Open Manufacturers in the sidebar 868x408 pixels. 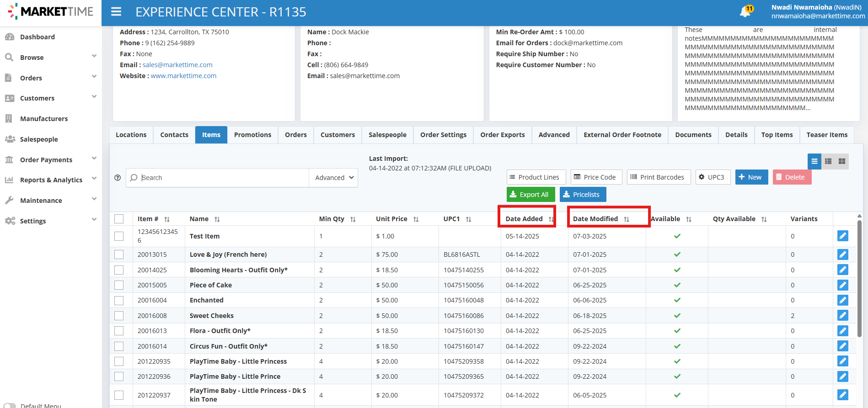point(44,119)
